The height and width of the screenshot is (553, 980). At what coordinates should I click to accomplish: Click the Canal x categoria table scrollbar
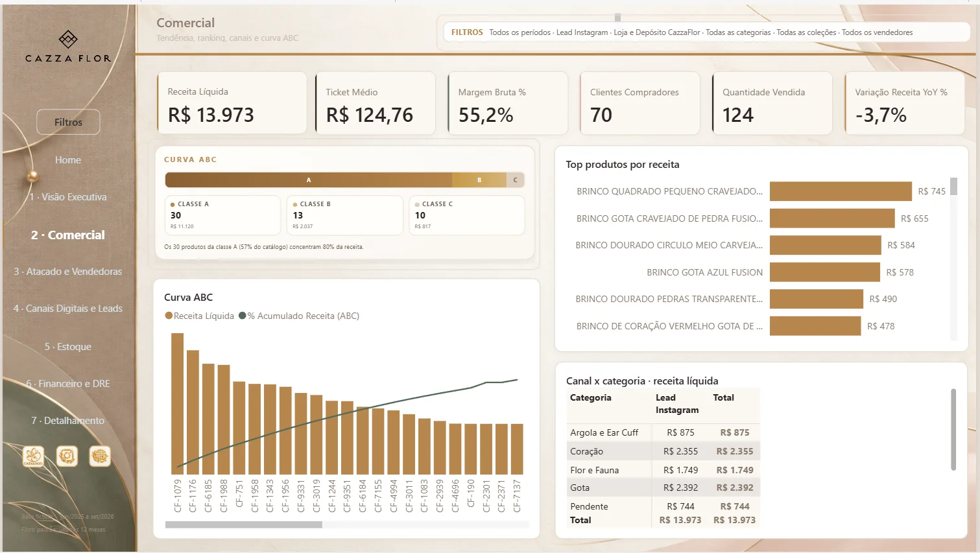(x=953, y=429)
